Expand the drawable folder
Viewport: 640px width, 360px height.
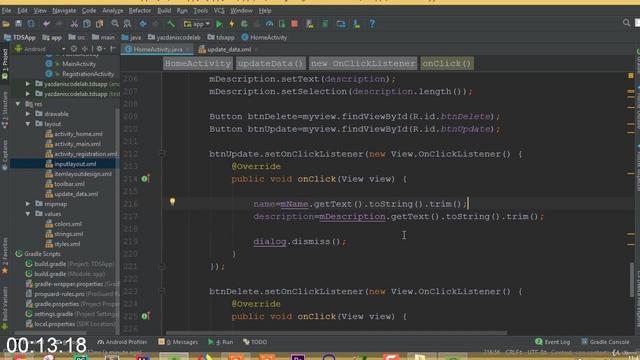(x=28, y=114)
